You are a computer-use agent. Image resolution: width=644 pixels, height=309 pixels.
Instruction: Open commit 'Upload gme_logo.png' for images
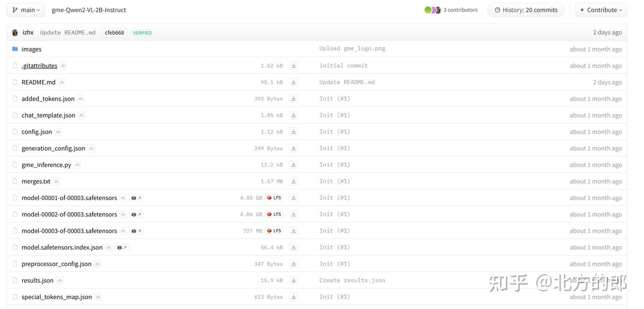(x=352, y=48)
